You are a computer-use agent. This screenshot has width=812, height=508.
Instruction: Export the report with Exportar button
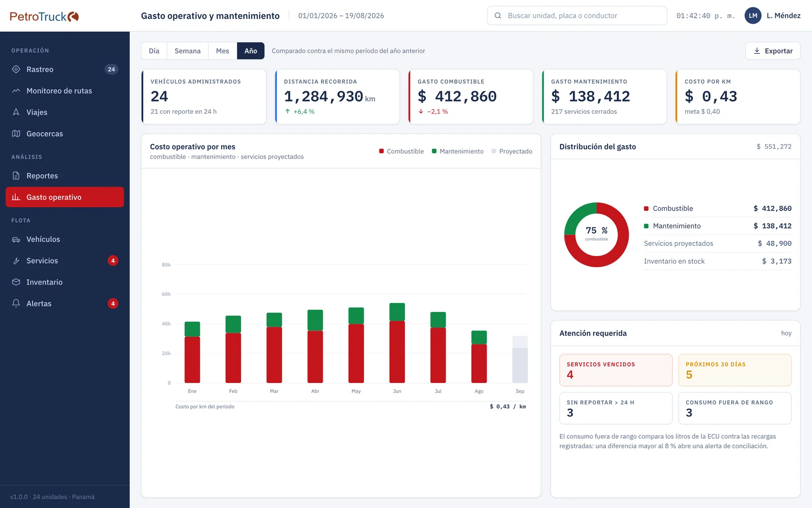773,51
